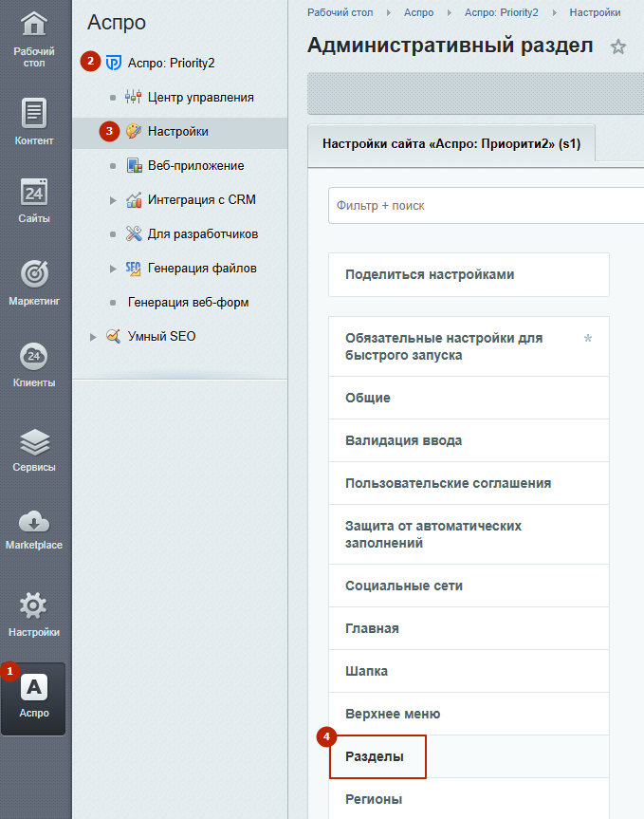The image size is (644, 819).
Task: Click the Сайты calendar icon
Action: (x=35, y=192)
